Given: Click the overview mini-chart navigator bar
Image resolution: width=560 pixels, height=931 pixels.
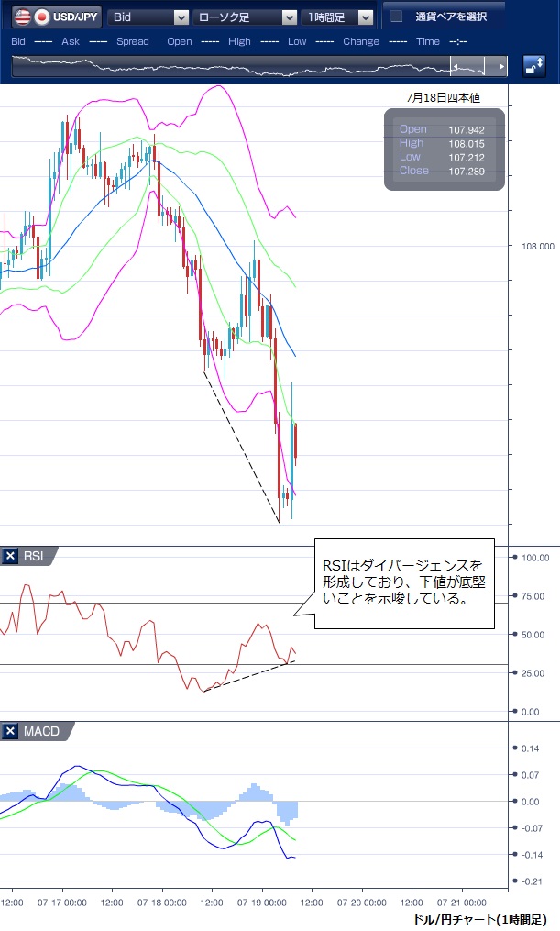Looking at the screenshot, I should (x=229, y=67).
